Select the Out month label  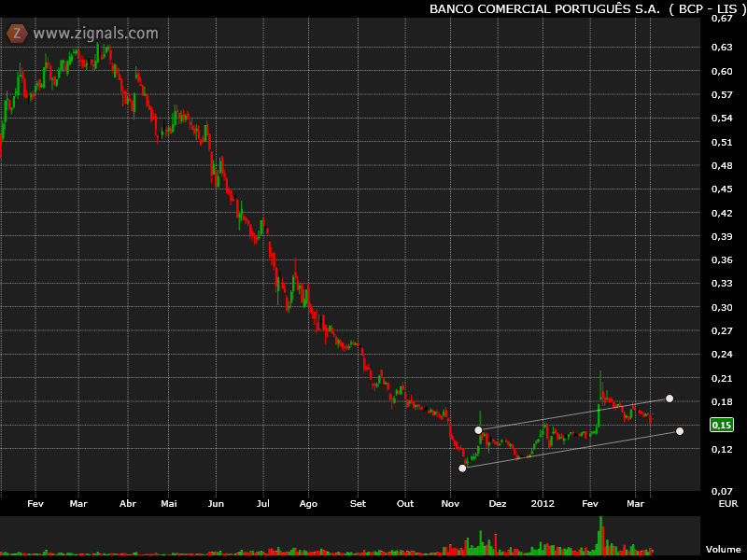point(405,504)
